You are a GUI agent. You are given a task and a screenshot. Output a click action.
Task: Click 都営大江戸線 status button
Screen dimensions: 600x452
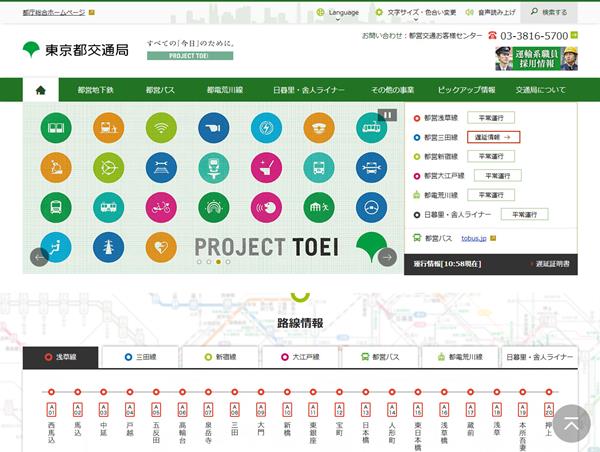point(497,176)
